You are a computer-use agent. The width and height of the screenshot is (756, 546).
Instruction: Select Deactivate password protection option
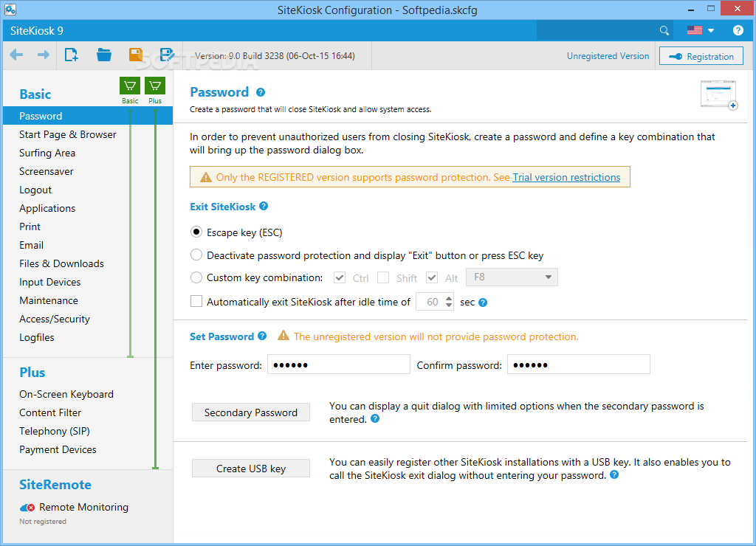(x=196, y=255)
